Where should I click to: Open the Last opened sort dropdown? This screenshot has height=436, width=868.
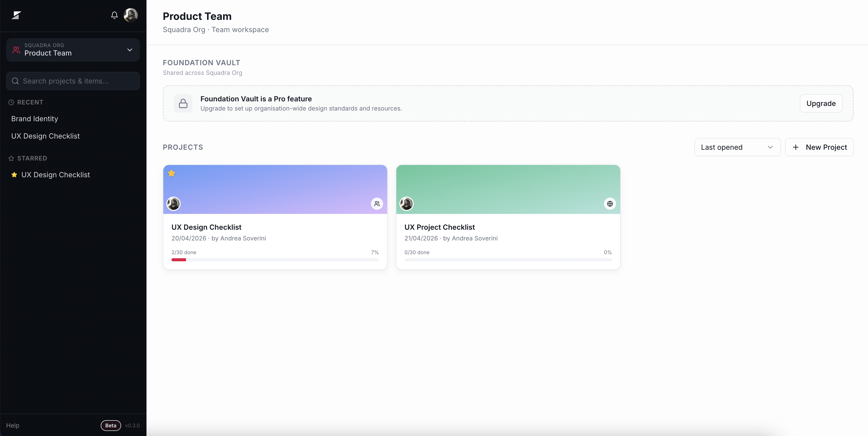[737, 147]
